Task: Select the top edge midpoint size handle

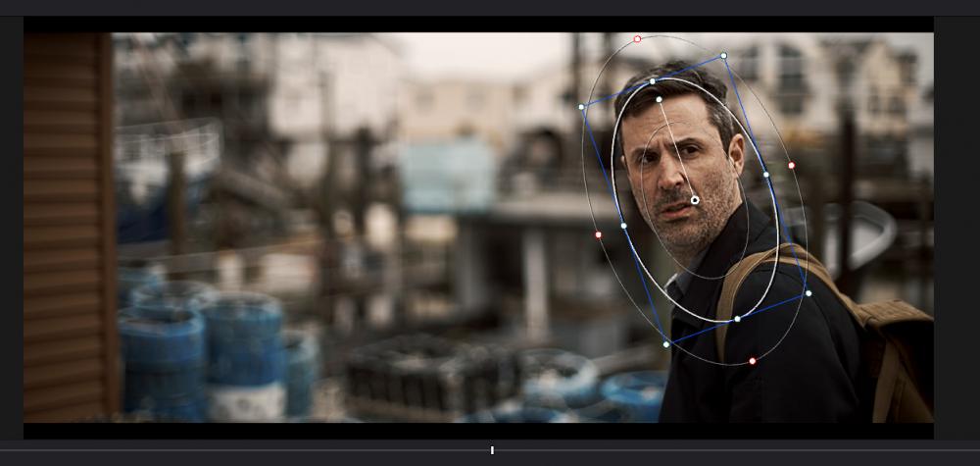Action: [x=652, y=81]
